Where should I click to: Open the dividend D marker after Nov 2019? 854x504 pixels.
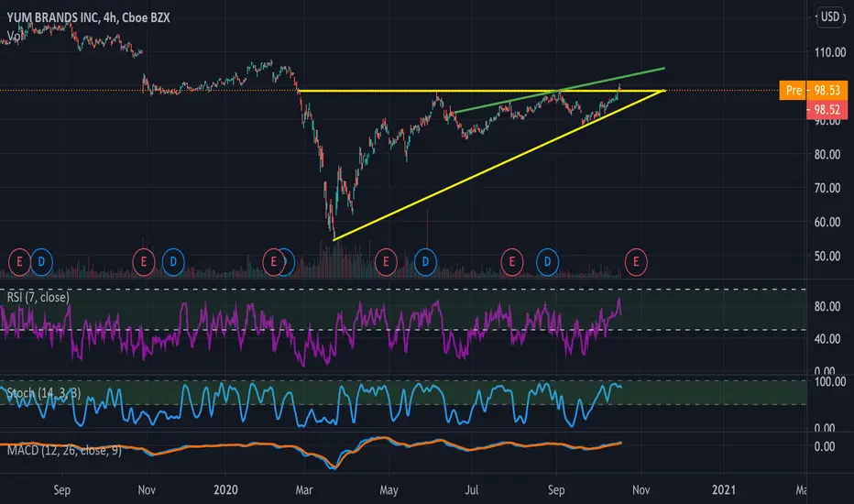coord(173,262)
